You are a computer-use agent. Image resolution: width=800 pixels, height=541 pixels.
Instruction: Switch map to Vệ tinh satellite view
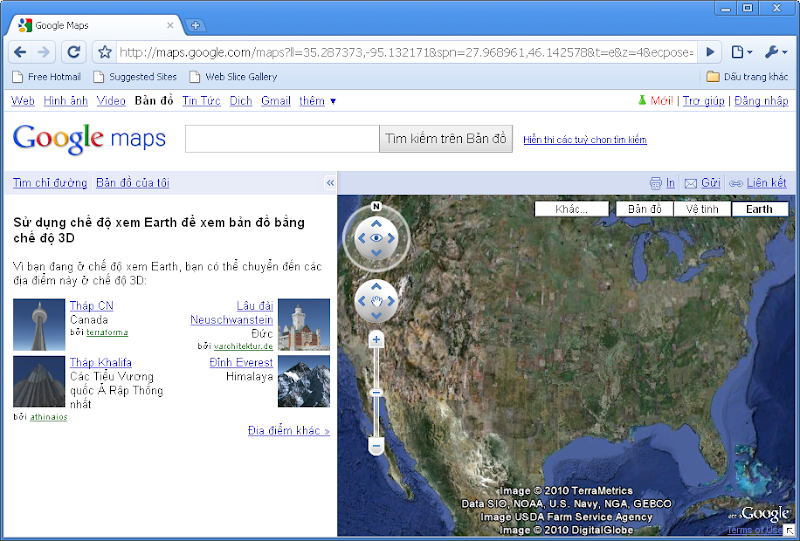point(703,209)
